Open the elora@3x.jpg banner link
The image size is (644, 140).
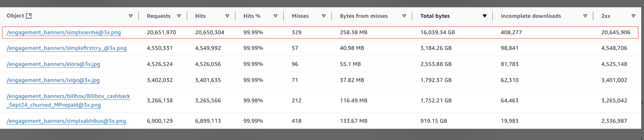tap(53, 64)
